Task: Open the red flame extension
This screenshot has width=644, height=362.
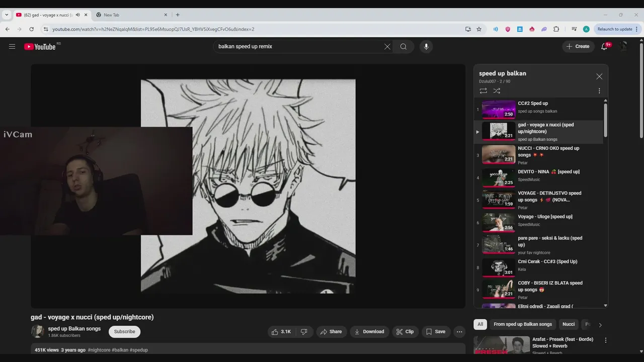Action: click(532, 29)
